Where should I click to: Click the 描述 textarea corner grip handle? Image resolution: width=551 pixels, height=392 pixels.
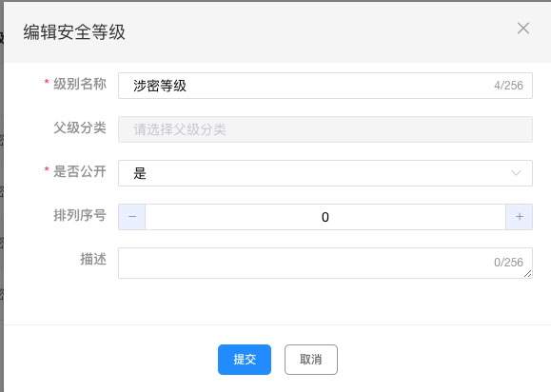click(x=527, y=274)
